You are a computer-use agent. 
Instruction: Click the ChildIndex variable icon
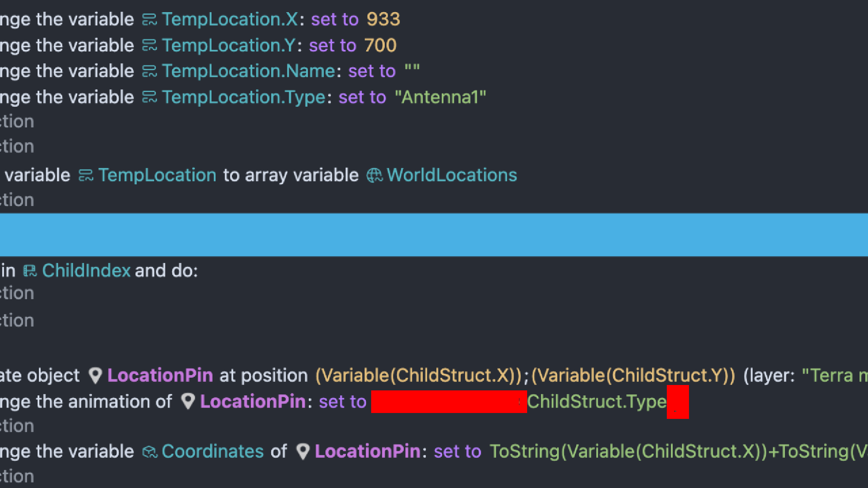coord(30,271)
